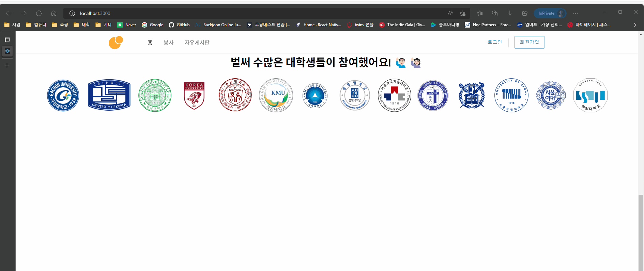Click the Read Aloud icon in address bar
The height and width of the screenshot is (271, 644).
[450, 13]
